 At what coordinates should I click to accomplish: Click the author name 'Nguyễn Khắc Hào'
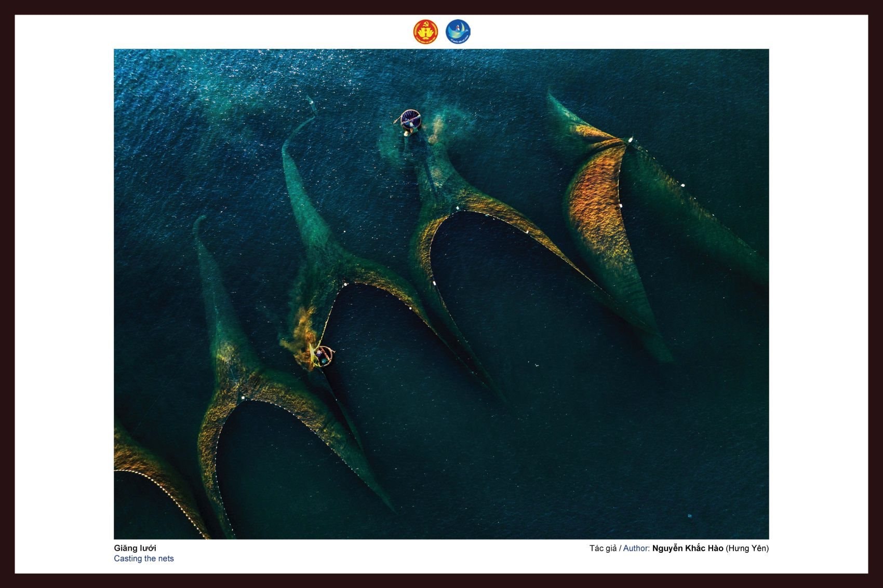pyautogui.click(x=687, y=549)
